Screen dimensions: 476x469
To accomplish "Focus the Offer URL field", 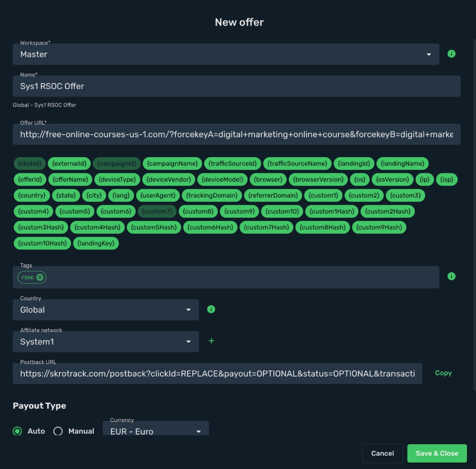I will pos(237,134).
